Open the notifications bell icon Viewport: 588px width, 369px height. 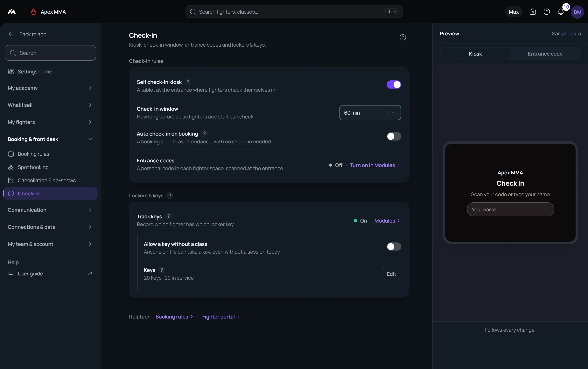(x=561, y=12)
